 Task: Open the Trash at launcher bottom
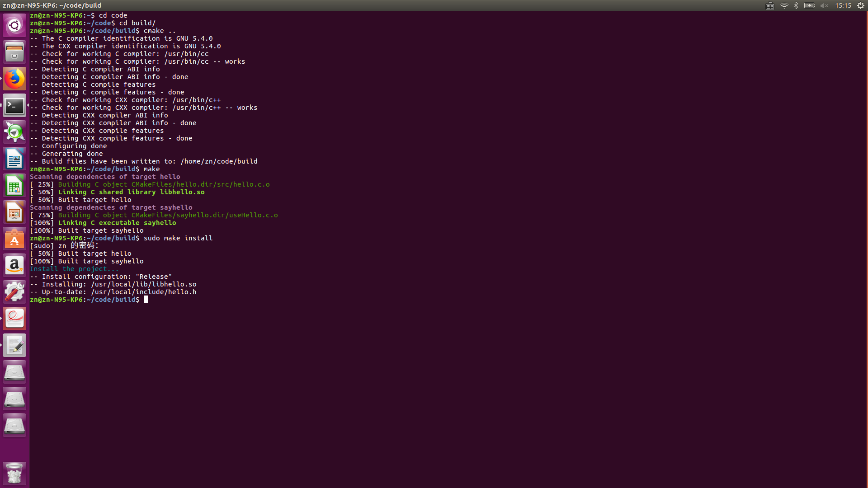tap(14, 474)
